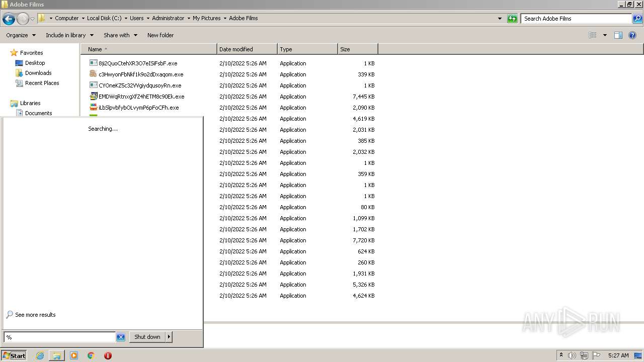Click the Action Center flag icon

[x=596, y=355]
